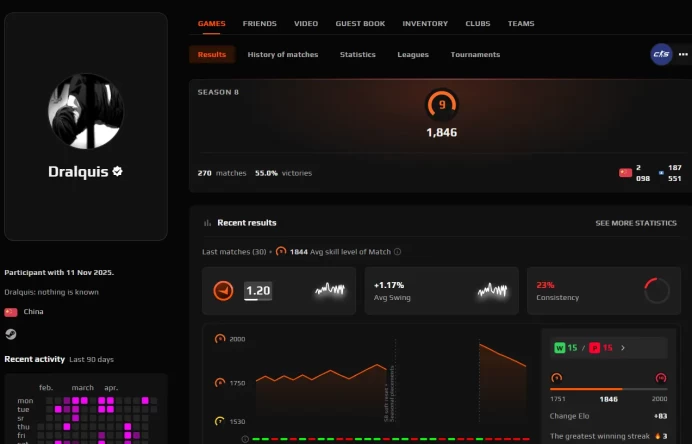Click the Change Elo +83 row

(609, 416)
